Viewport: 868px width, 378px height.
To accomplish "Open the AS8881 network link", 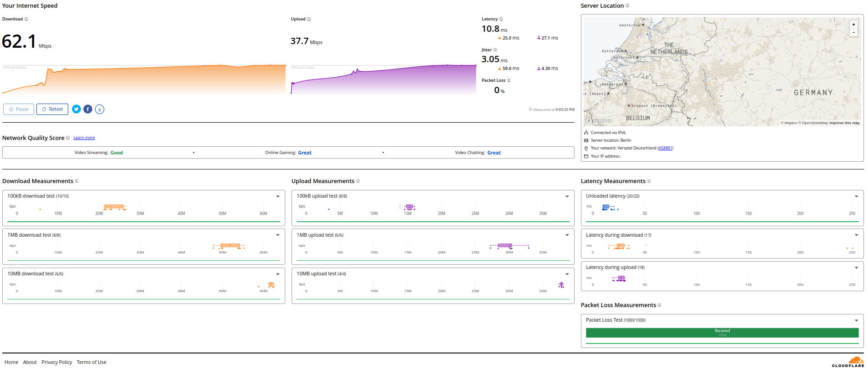I will coord(665,148).
